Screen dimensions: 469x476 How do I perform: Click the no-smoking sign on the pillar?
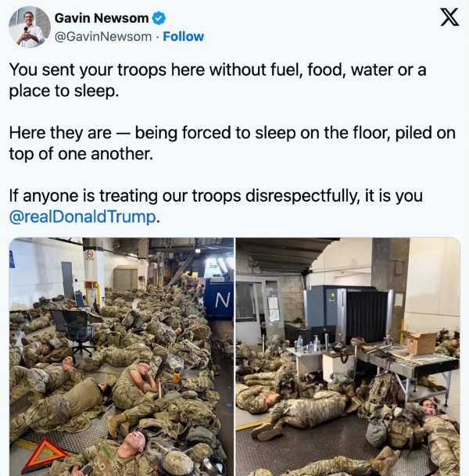[x=90, y=254]
